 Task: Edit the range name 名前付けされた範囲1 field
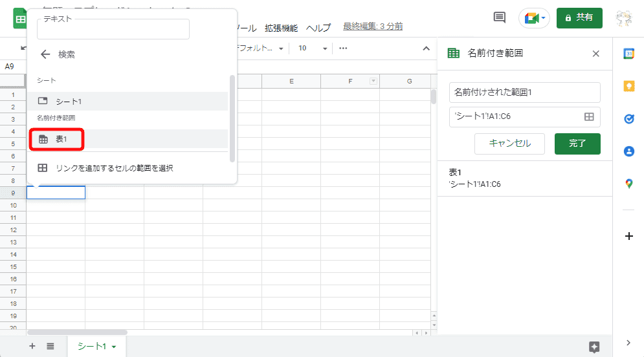(524, 92)
